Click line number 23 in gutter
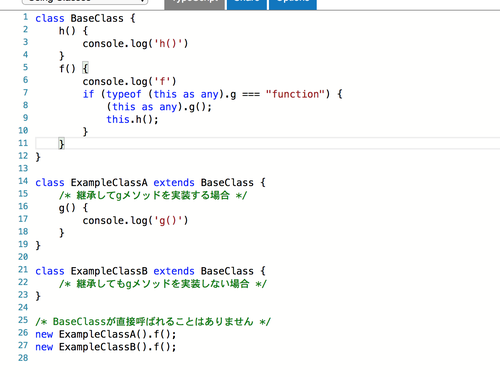 23,295
